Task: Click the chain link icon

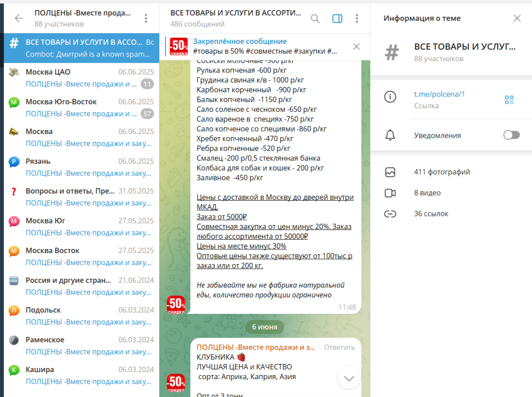Action: [x=390, y=214]
